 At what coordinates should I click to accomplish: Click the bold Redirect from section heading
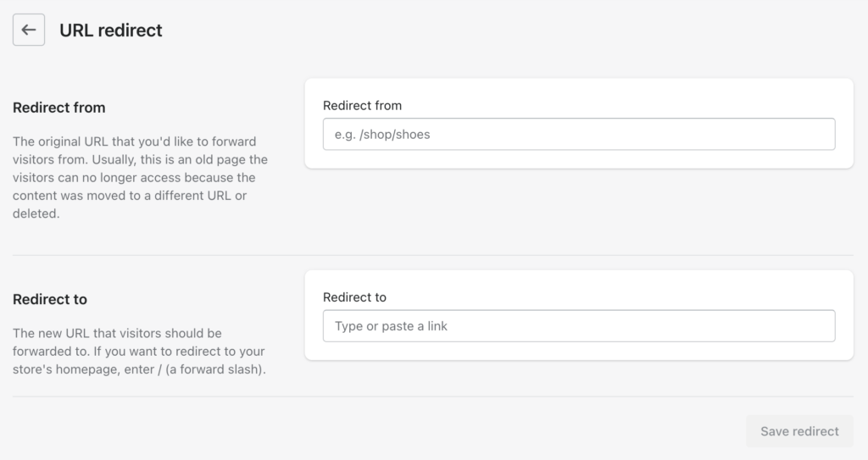coord(59,108)
